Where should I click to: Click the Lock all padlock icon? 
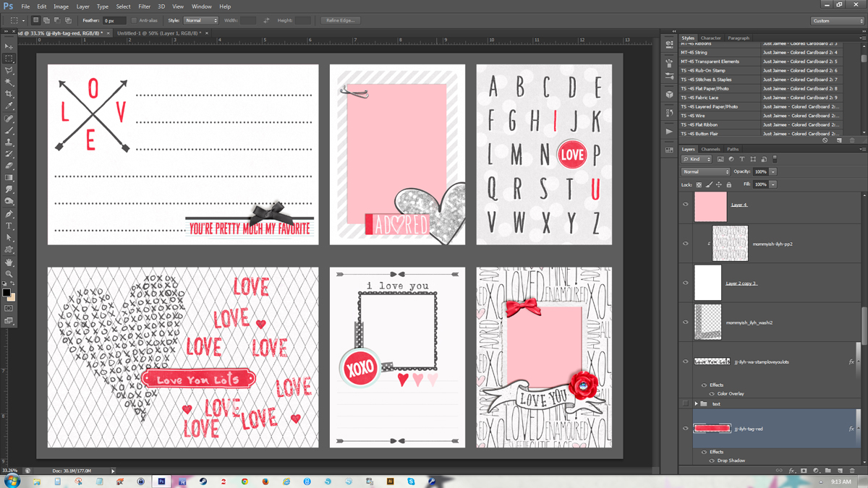729,184
